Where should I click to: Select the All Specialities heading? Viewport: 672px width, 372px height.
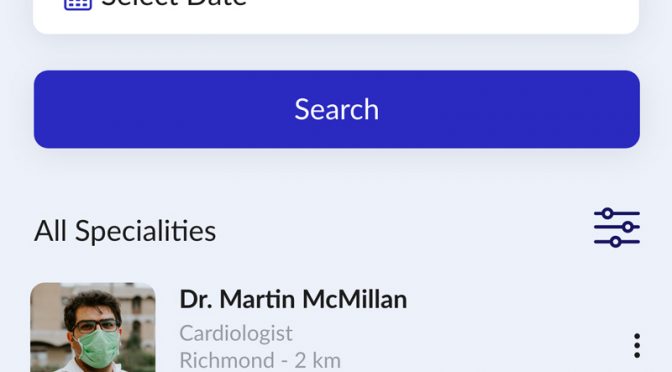[x=125, y=231]
